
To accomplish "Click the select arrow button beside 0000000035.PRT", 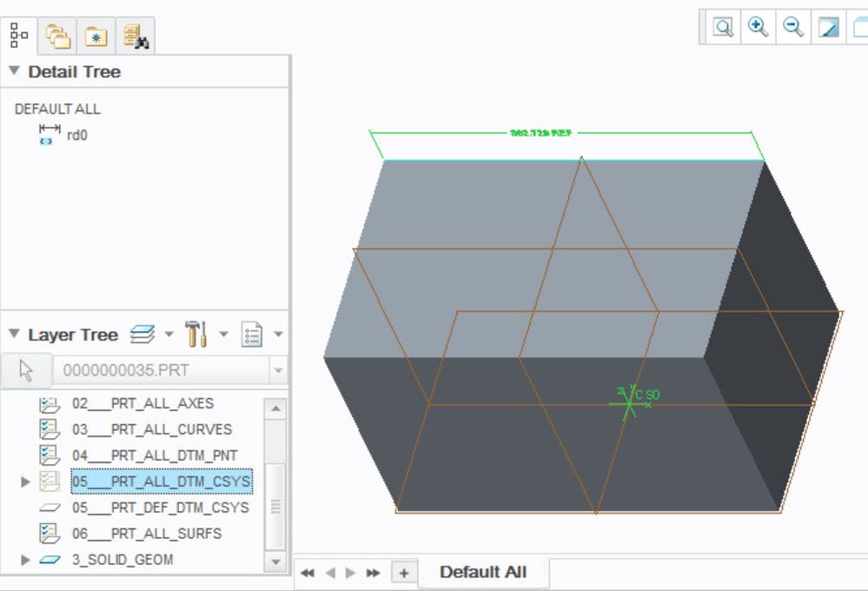I will (x=26, y=371).
